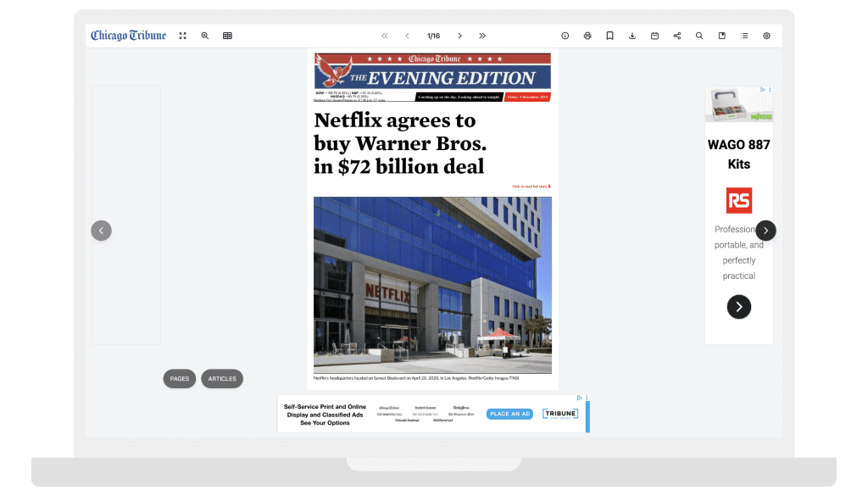Click the red date label in masthead
Image resolution: width=868 pixels, height=496 pixels.
[527, 97]
